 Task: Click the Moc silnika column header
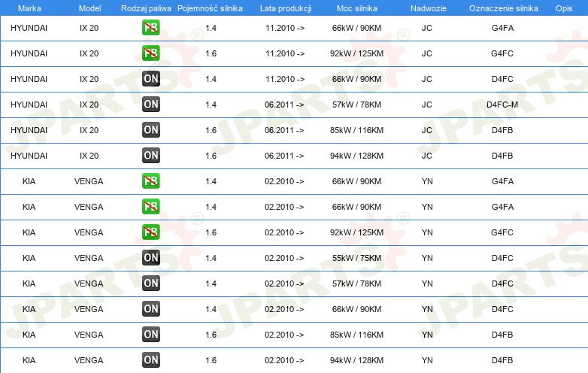coord(357,8)
